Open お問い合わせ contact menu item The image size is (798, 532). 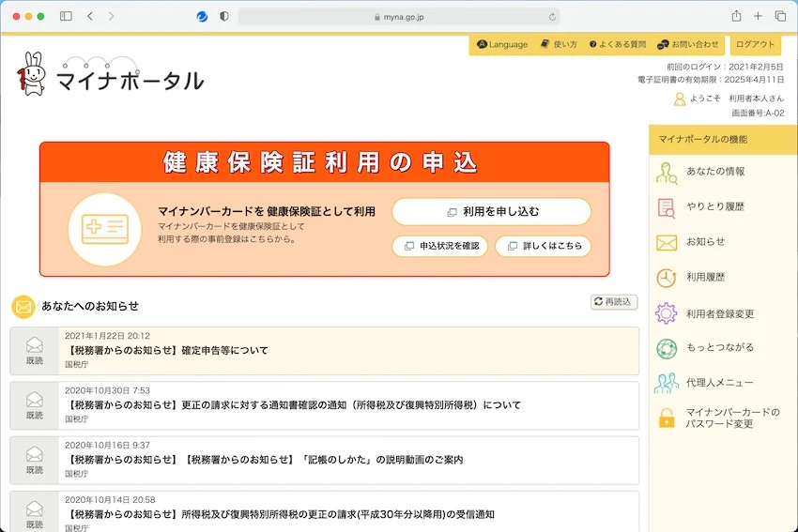[x=688, y=44]
